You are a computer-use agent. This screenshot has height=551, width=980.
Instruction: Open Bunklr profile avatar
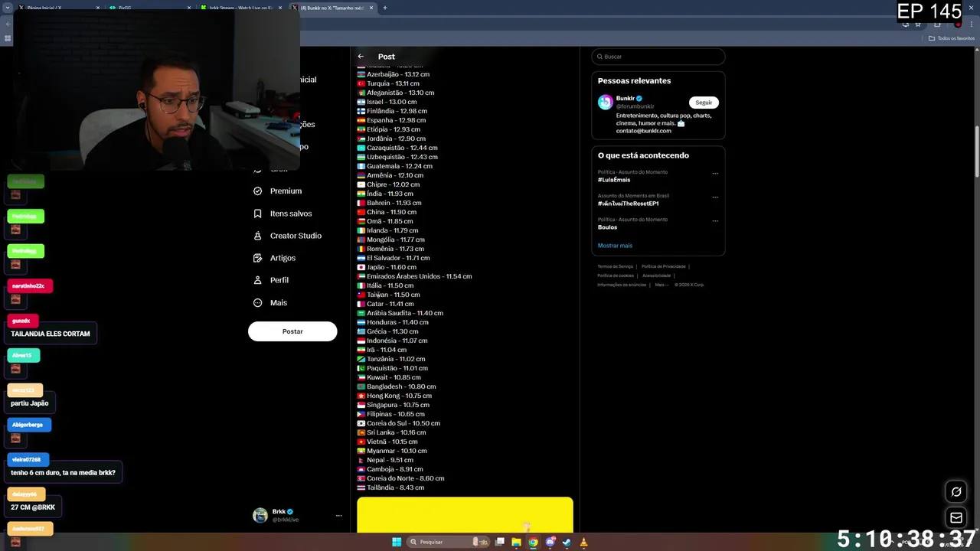(x=606, y=103)
